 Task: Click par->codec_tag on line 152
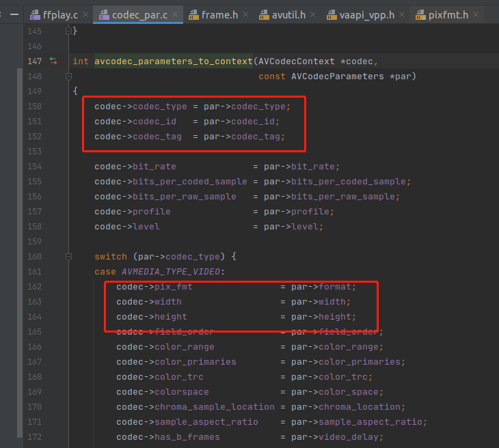coord(242,137)
